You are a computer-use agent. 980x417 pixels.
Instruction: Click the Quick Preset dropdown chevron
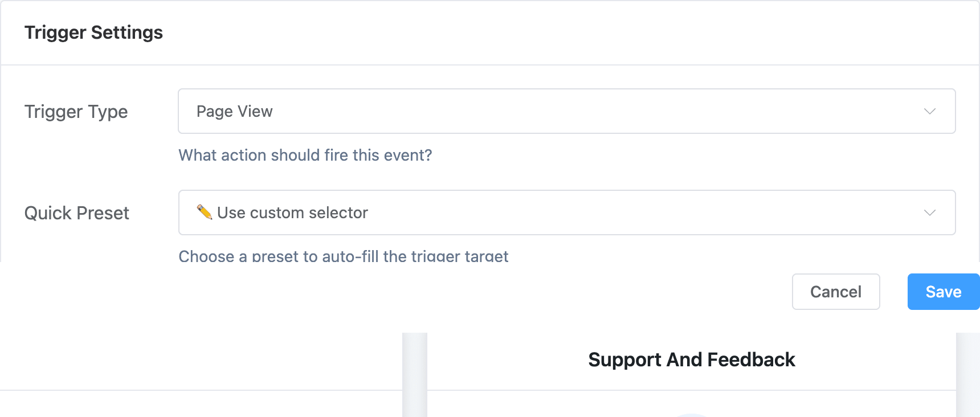pos(929,212)
